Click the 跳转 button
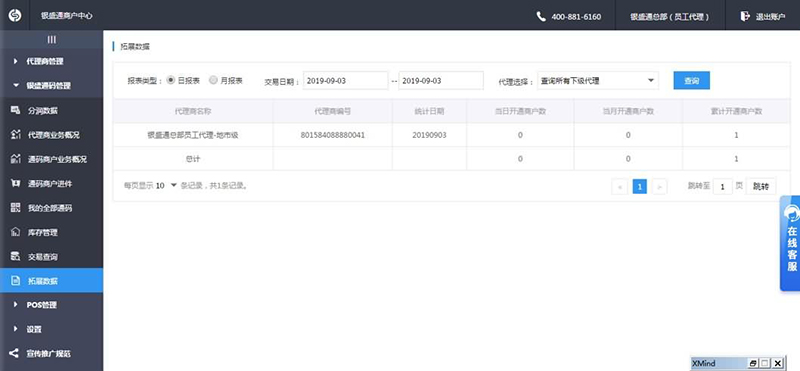Viewport: 800px width, 371px height. [761, 186]
